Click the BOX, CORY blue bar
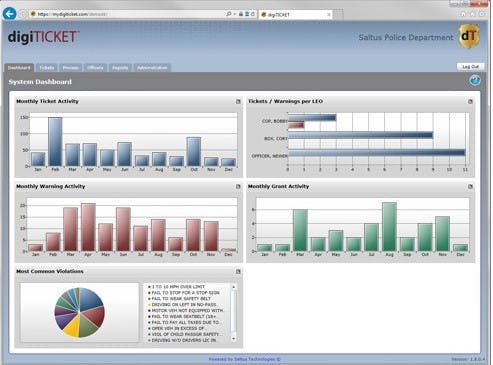This screenshot has width=493, height=365. pos(360,135)
